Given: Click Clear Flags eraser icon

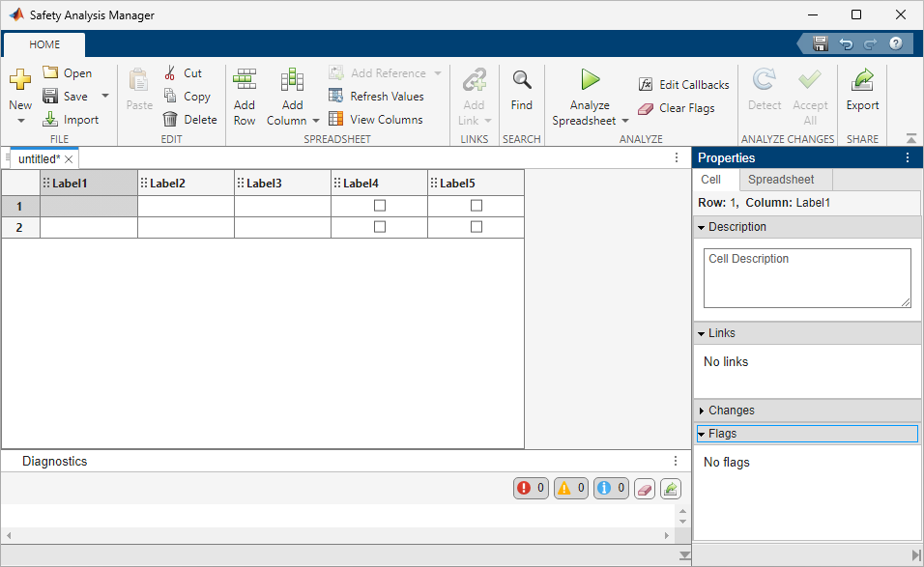Looking at the screenshot, I should tap(646, 108).
